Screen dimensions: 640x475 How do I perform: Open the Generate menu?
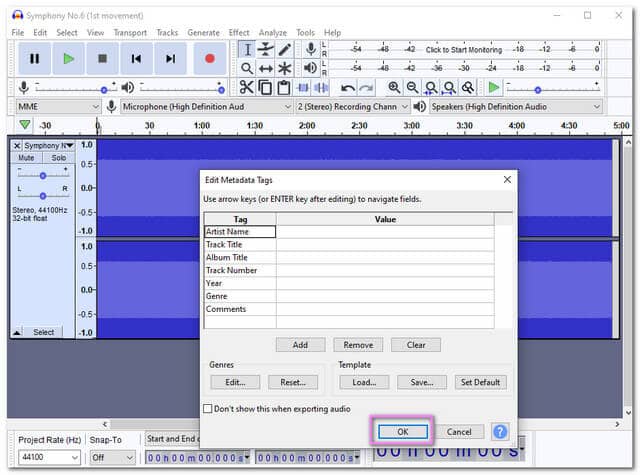[203, 33]
